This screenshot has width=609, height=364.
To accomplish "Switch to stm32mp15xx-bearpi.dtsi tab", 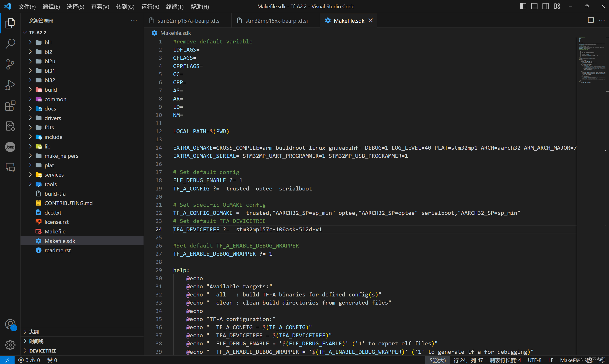I will coord(276,21).
